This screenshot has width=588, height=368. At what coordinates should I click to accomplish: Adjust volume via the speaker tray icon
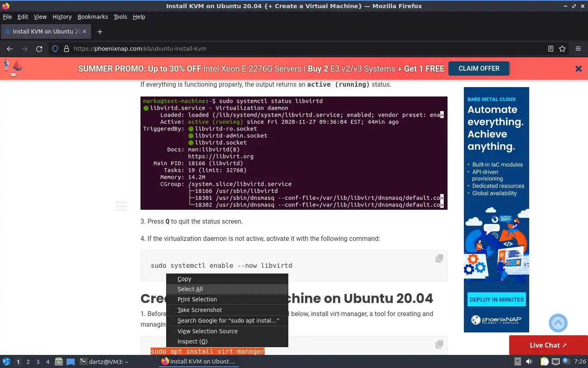coord(529,361)
